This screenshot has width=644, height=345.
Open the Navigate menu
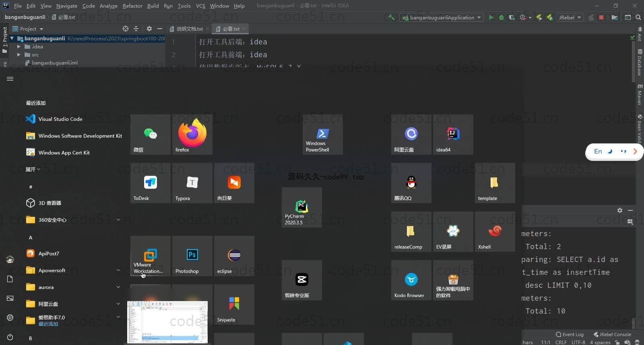coord(67,6)
